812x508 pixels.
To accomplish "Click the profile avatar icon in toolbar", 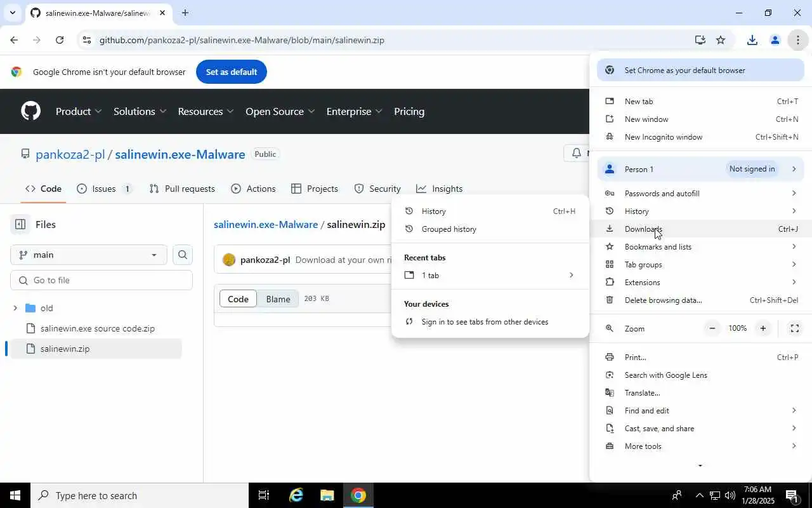I will 775,40.
